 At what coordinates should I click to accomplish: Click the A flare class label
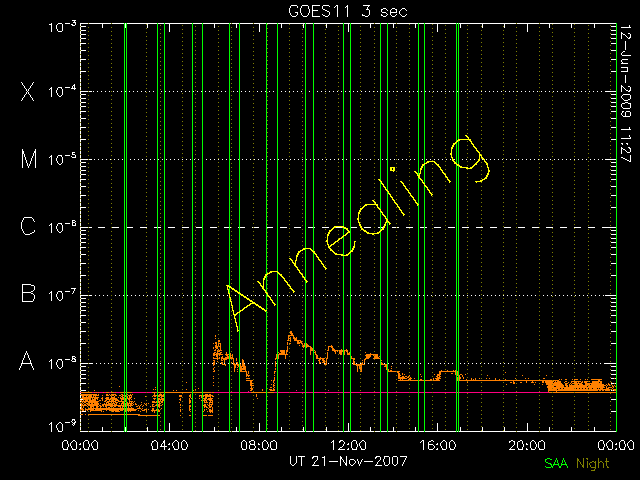tap(27, 361)
